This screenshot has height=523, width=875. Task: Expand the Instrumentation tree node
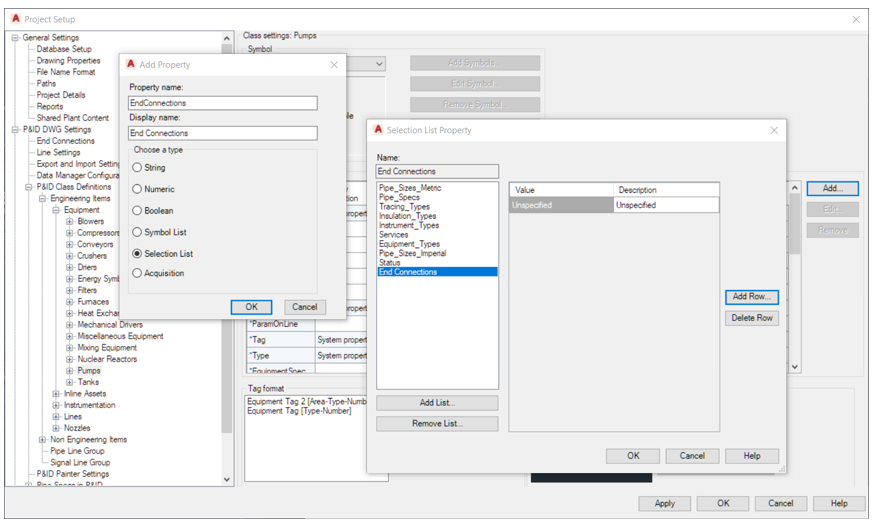click(56, 405)
